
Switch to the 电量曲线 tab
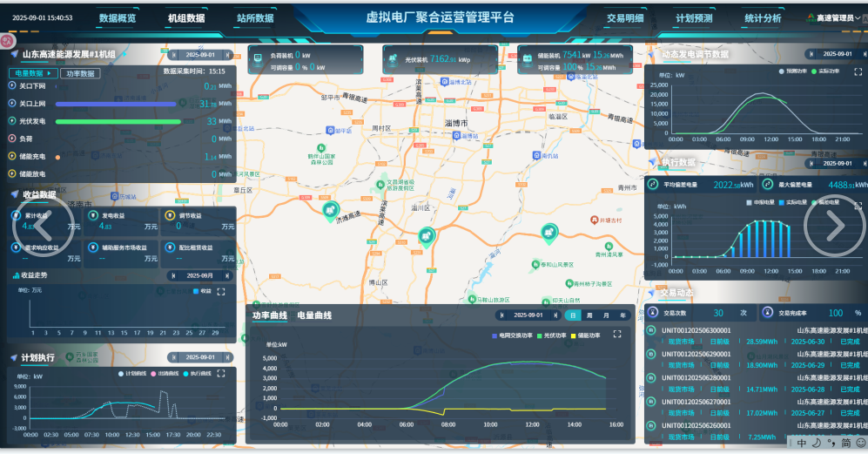[x=314, y=315]
